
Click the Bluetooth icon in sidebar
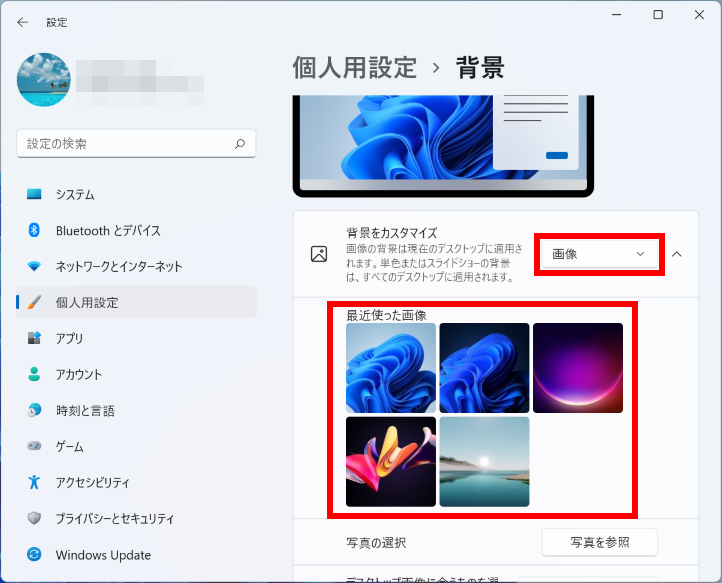point(34,230)
